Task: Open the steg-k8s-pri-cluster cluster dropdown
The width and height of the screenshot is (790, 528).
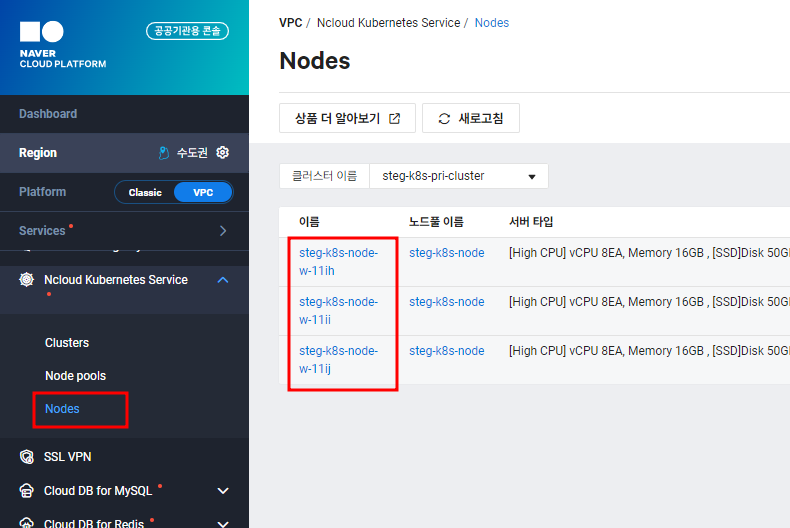Action: [x=459, y=176]
